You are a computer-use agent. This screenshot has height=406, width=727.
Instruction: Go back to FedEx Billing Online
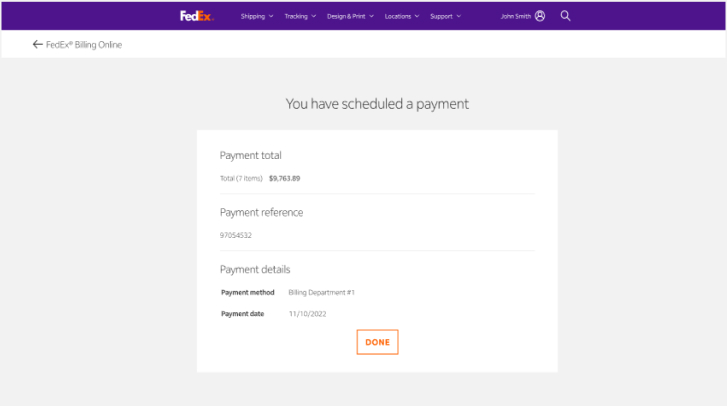tap(84, 45)
